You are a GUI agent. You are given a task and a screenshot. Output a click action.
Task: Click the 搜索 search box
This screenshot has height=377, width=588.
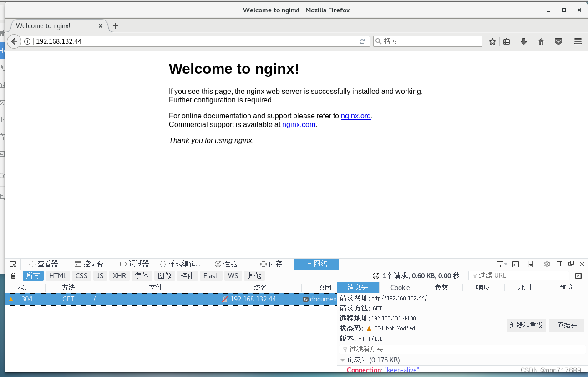click(x=428, y=41)
